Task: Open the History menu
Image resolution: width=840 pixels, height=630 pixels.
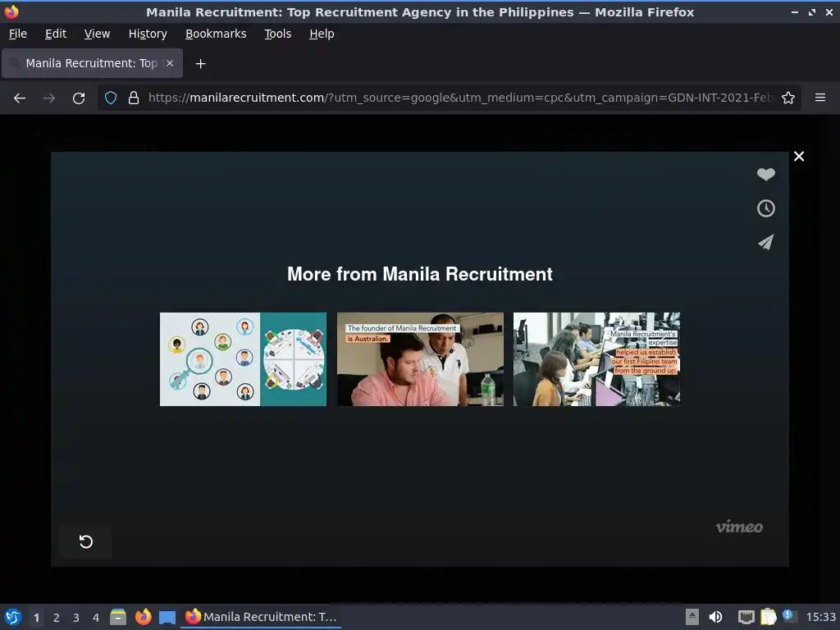Action: click(x=148, y=34)
